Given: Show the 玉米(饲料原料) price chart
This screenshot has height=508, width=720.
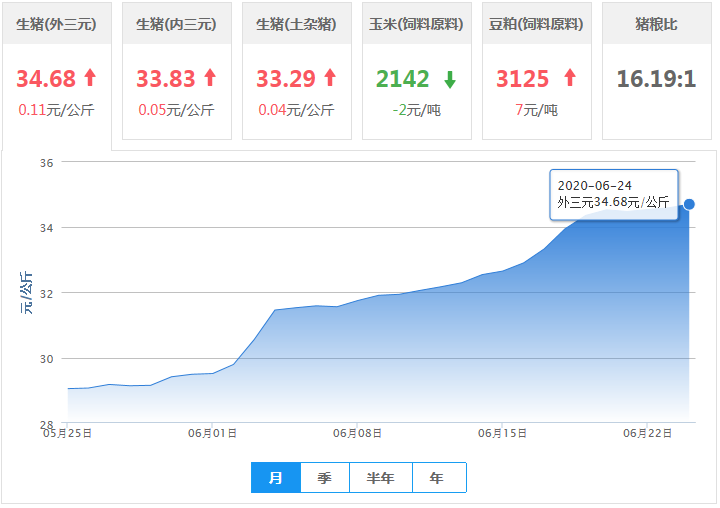Looking at the screenshot, I should tap(416, 24).
